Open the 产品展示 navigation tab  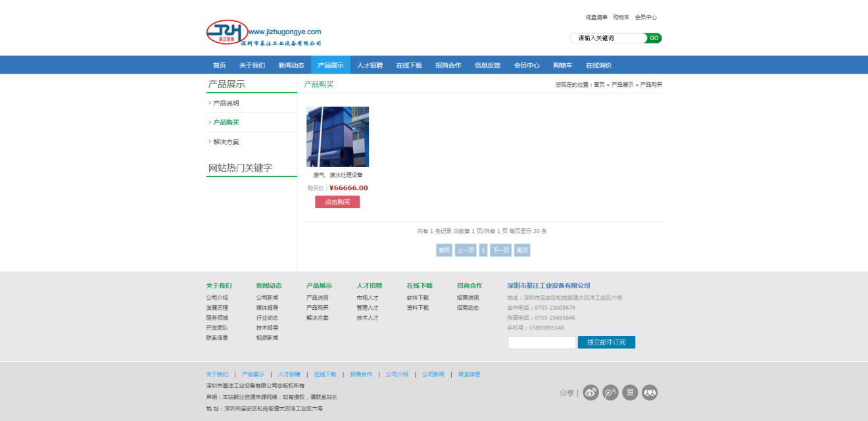pos(330,65)
